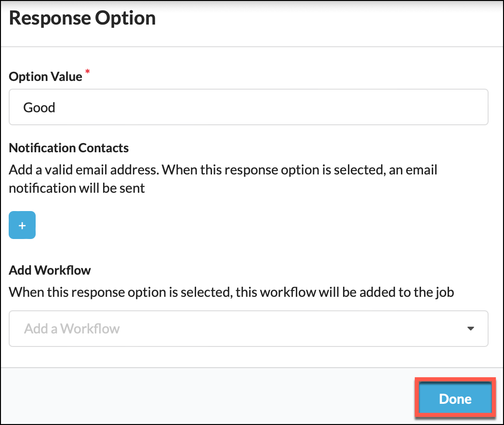Image resolution: width=504 pixels, height=425 pixels.
Task: Click the Response Option dialog title
Action: click(82, 18)
